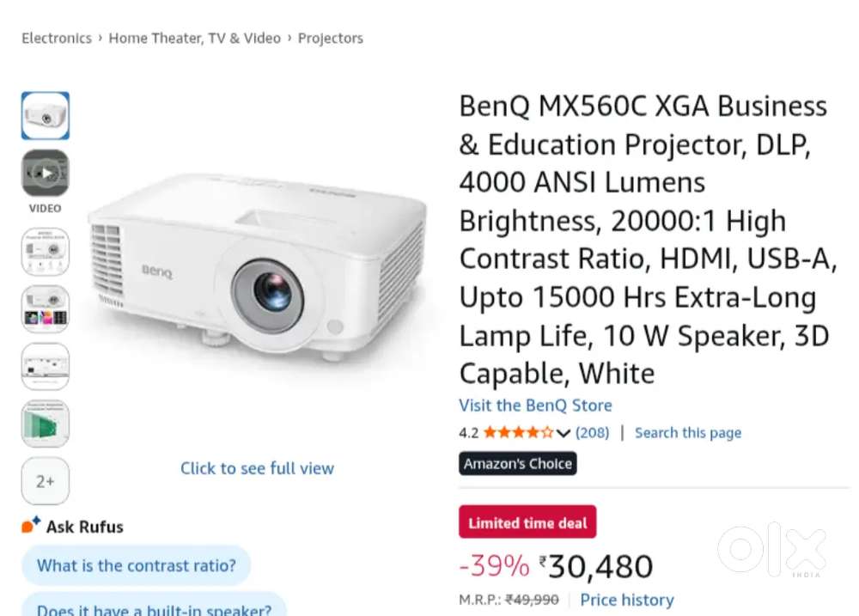Select the green screen thumbnail image
The image size is (859, 616).
(46, 424)
